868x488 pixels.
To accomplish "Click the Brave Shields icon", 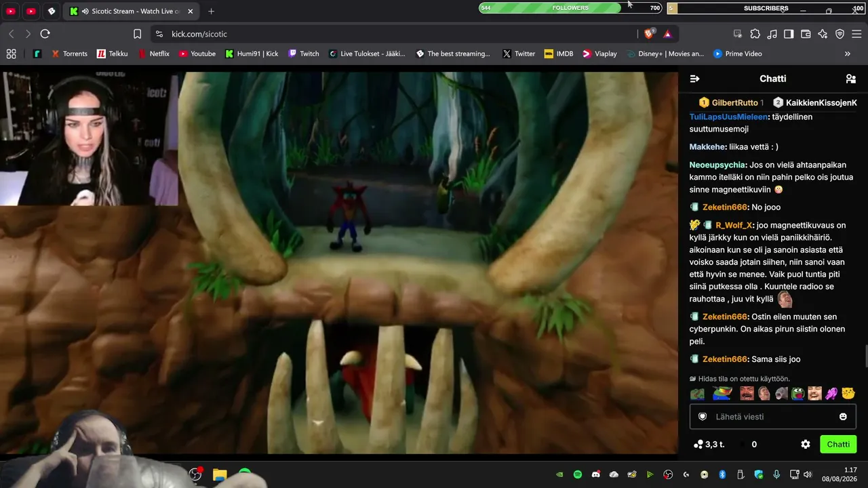I will click(649, 34).
